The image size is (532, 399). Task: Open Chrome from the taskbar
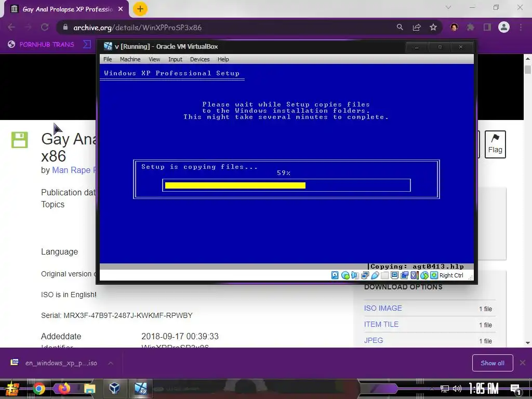coord(38,389)
